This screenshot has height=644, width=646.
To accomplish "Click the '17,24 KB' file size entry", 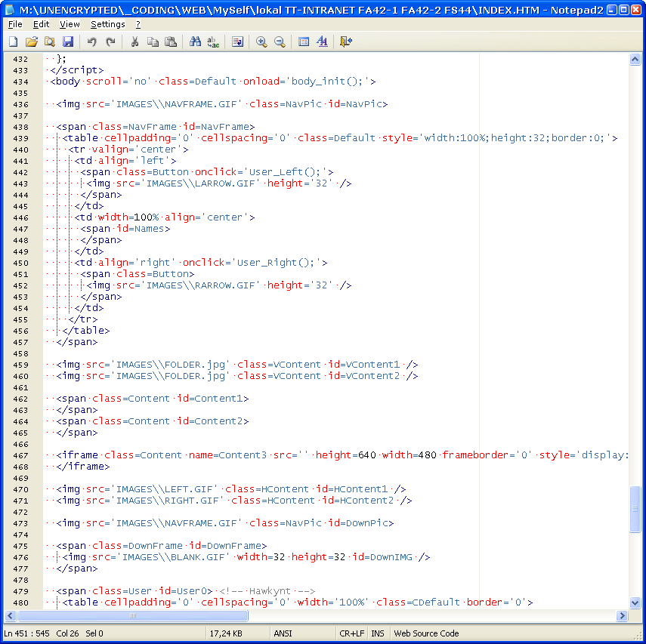I will point(226,633).
